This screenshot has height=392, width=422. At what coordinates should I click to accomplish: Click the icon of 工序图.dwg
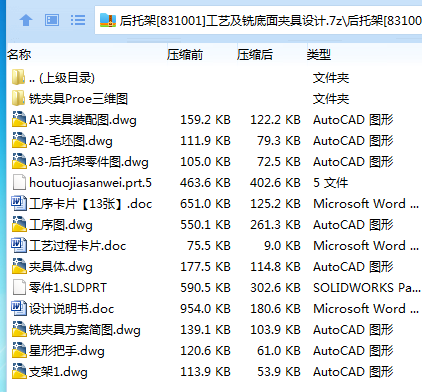pos(19,224)
